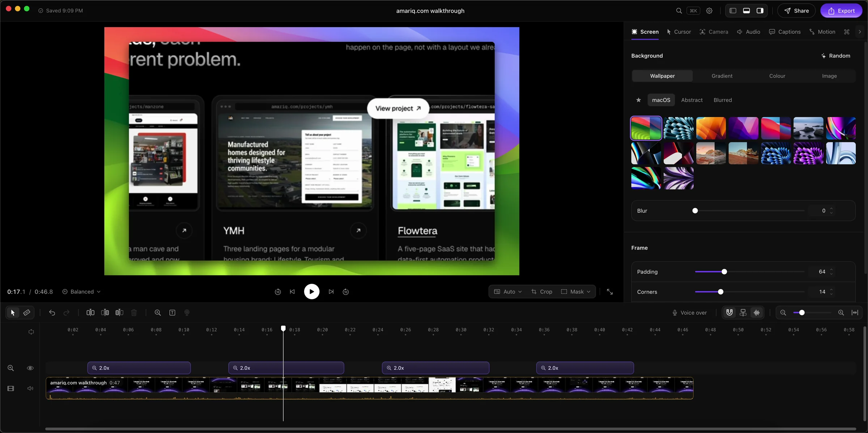Click the timeline zoom slider handle
Viewport: 868px width, 433px height.
(x=802, y=313)
